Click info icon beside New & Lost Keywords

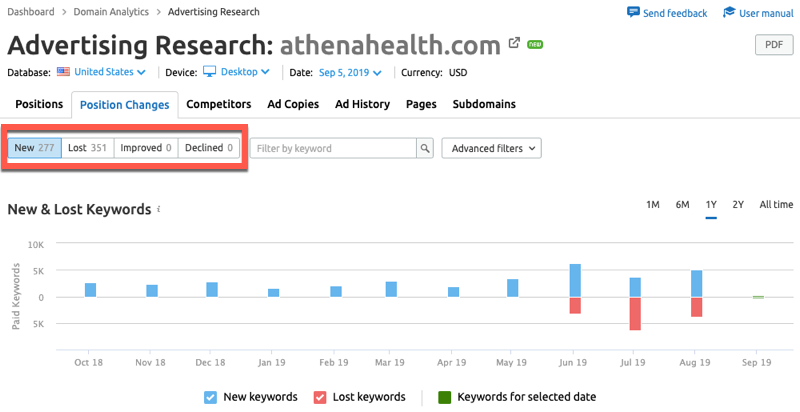159,210
